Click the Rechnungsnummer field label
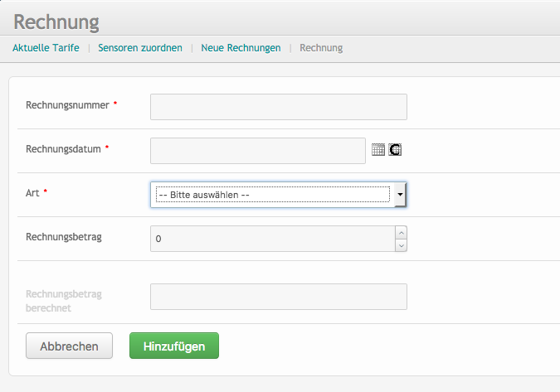 67,105
